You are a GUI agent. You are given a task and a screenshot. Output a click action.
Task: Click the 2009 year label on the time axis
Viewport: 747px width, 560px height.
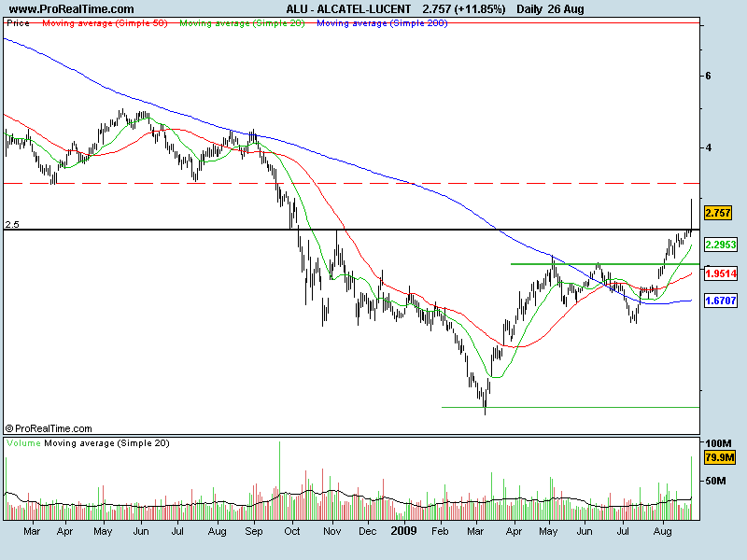click(x=403, y=530)
